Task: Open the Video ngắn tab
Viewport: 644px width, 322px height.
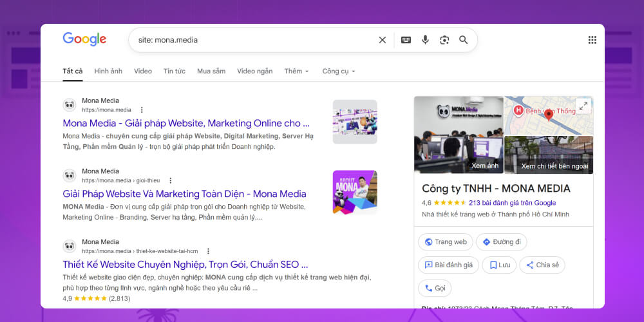Action: (254, 71)
